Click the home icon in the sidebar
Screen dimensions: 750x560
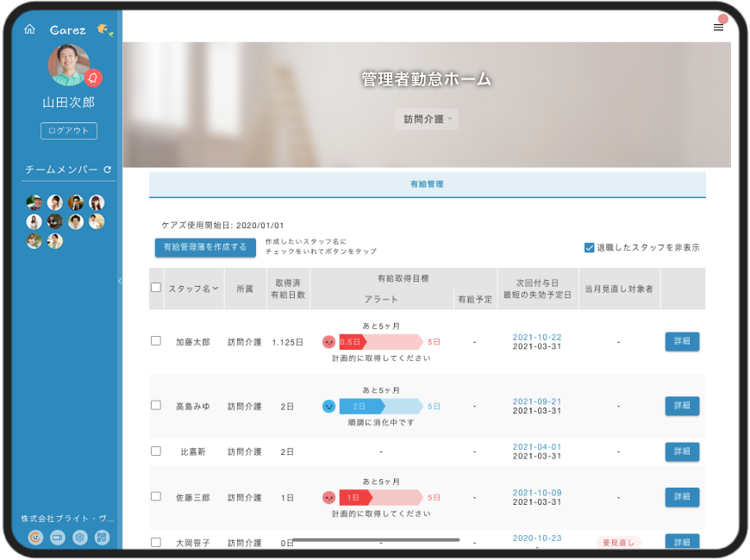click(x=29, y=29)
